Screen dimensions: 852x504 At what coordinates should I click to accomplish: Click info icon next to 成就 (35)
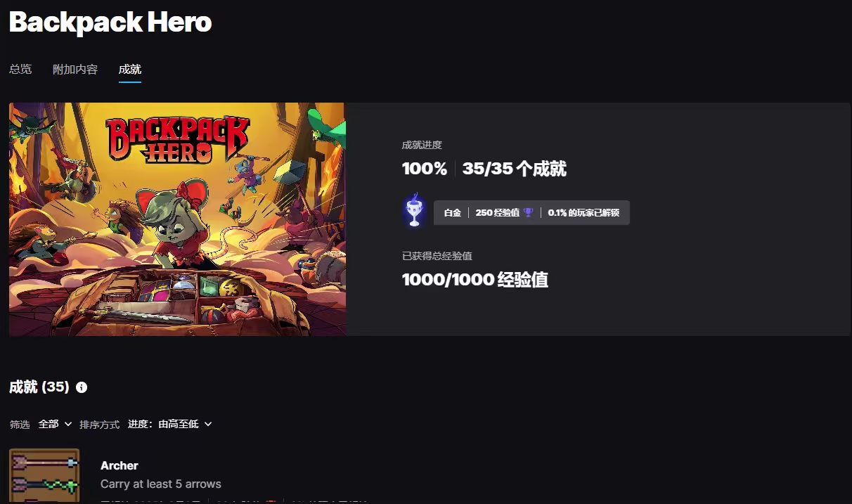[x=82, y=387]
